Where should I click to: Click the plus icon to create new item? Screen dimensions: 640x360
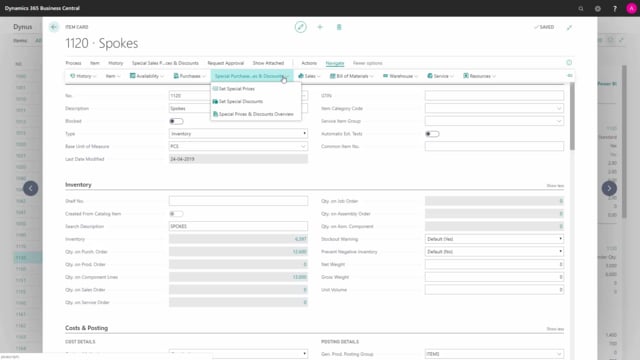320,27
